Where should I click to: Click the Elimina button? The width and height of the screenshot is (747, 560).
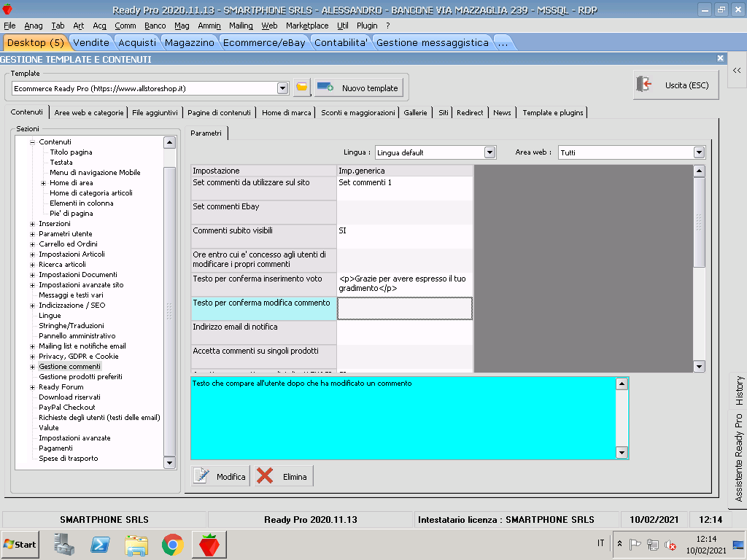(x=284, y=476)
